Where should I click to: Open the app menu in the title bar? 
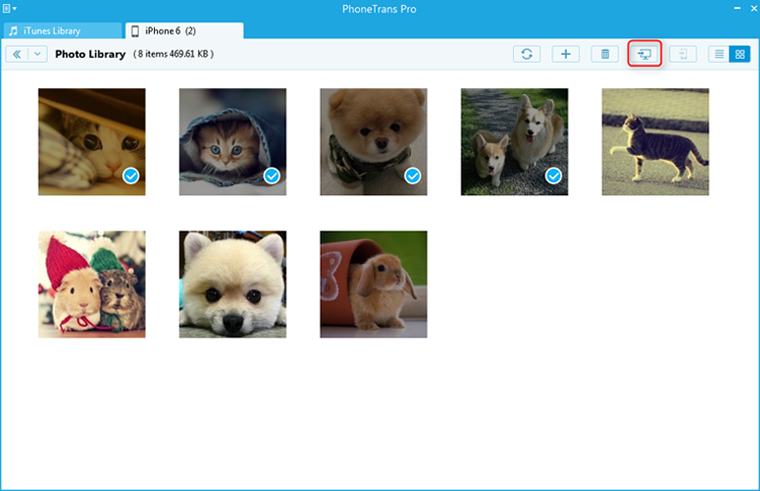(10, 8)
